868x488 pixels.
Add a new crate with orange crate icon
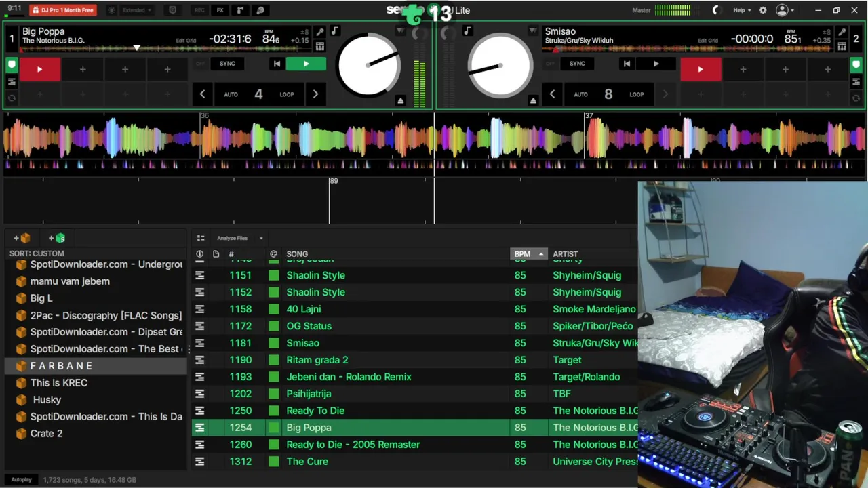click(22, 238)
